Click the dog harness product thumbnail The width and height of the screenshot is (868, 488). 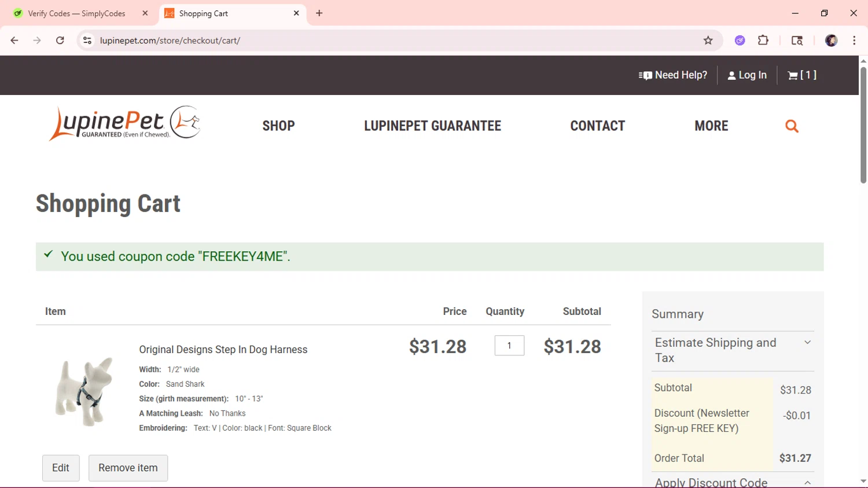[84, 391]
